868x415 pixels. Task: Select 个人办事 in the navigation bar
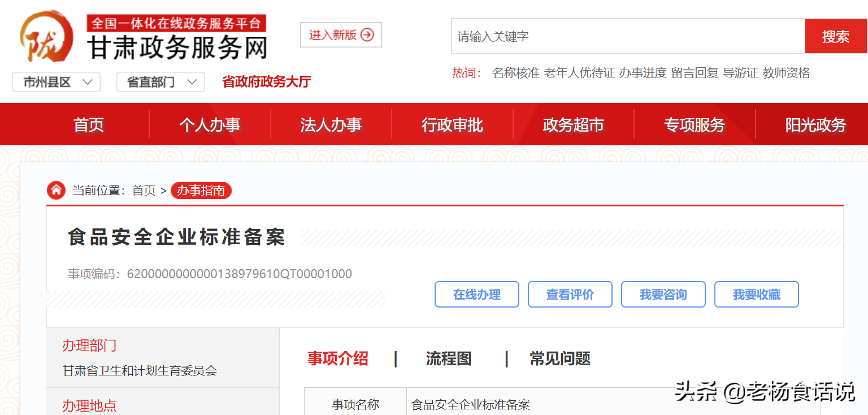(x=210, y=124)
